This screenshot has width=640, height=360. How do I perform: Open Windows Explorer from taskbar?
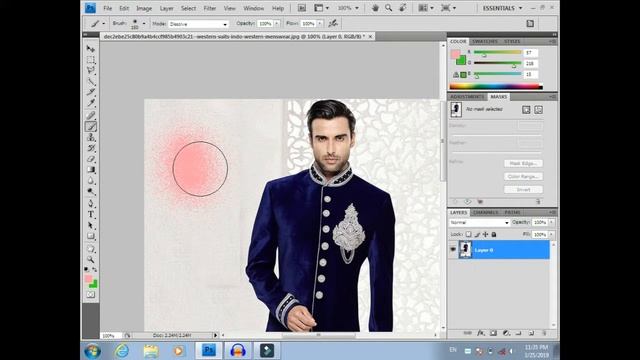151,351
